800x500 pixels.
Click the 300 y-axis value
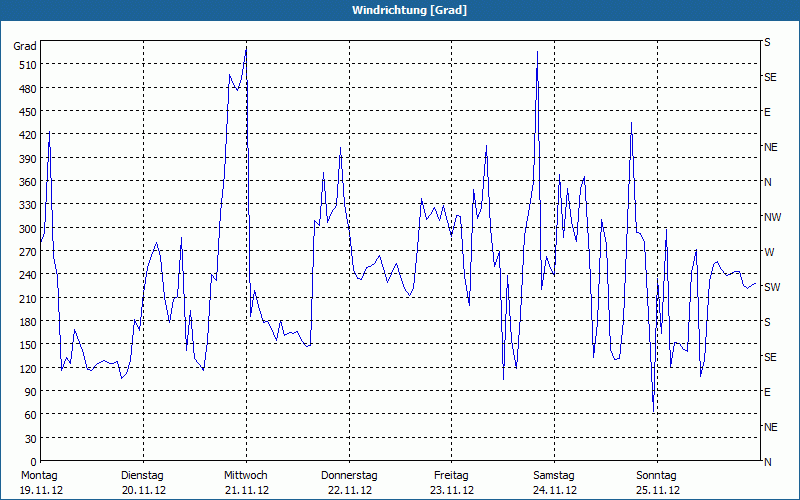pos(28,229)
